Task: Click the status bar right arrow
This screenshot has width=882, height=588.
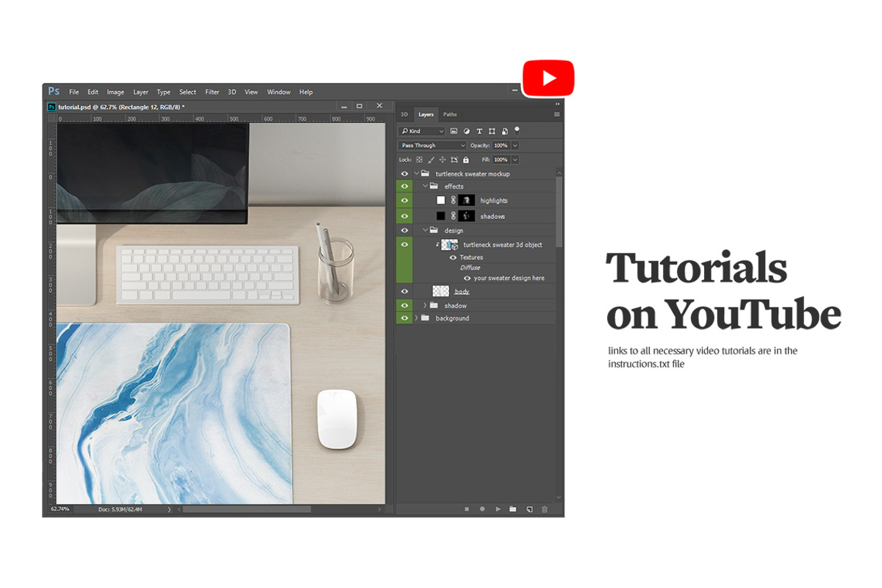Action: tap(169, 509)
